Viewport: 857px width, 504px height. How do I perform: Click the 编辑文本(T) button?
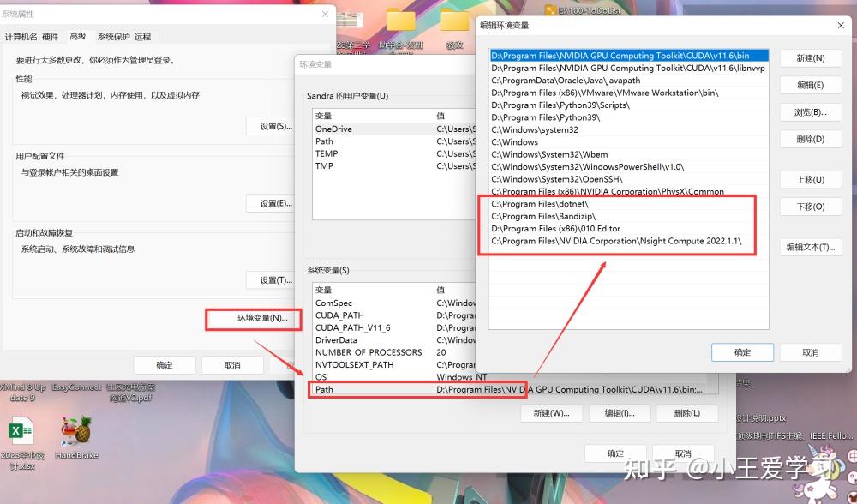pos(810,247)
